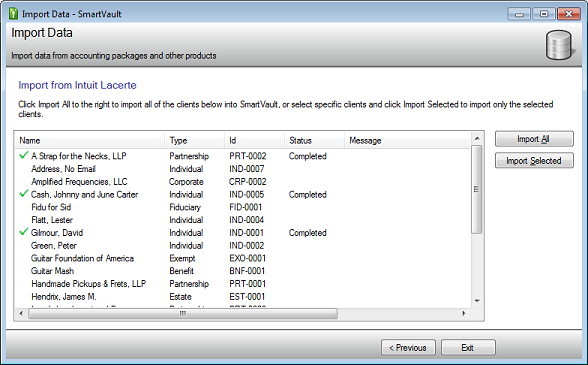Click the EXO-0001 Id cell
The width and height of the screenshot is (588, 365).
coord(248,258)
